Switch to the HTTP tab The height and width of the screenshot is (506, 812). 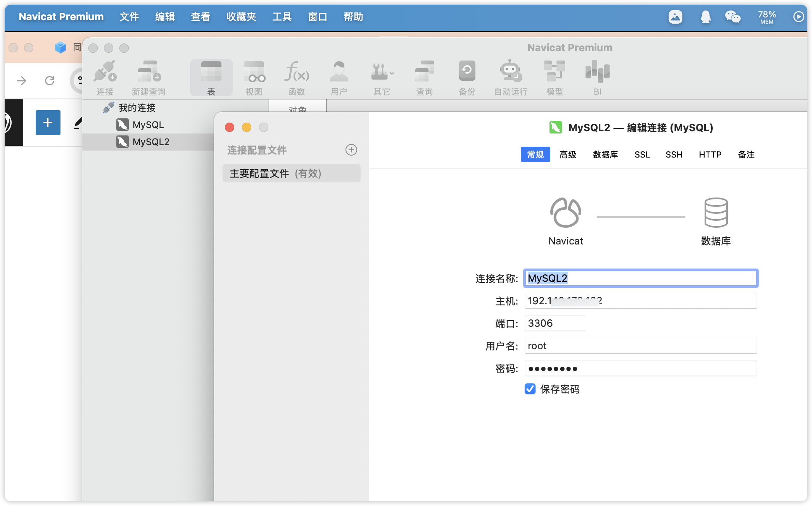click(710, 154)
